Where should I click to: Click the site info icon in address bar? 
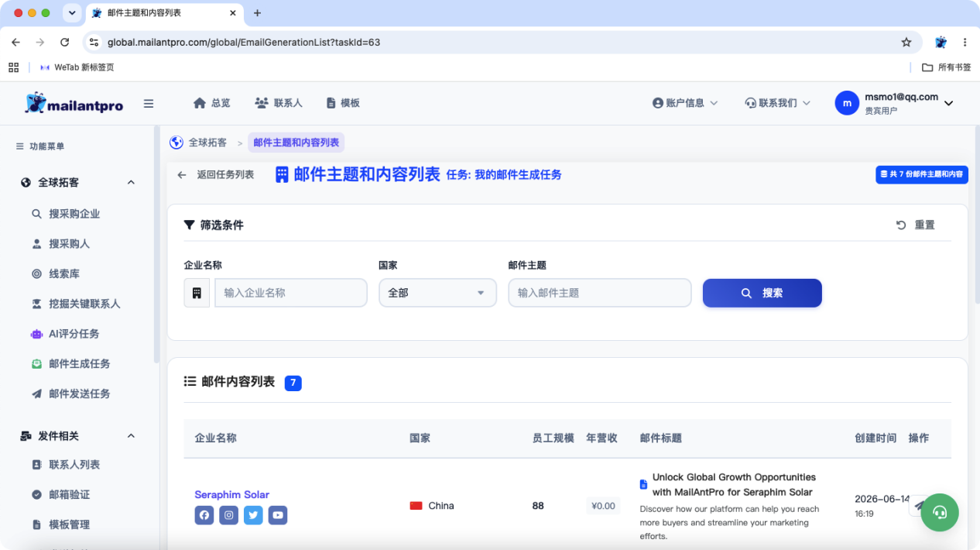94,43
